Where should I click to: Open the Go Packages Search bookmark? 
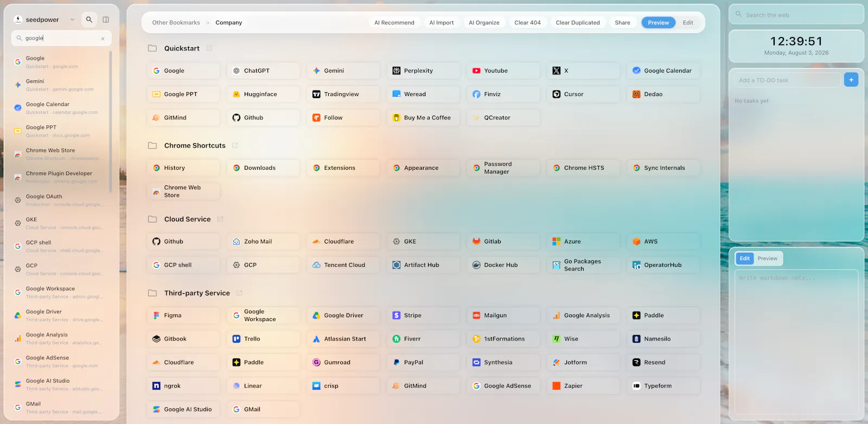pos(583,265)
